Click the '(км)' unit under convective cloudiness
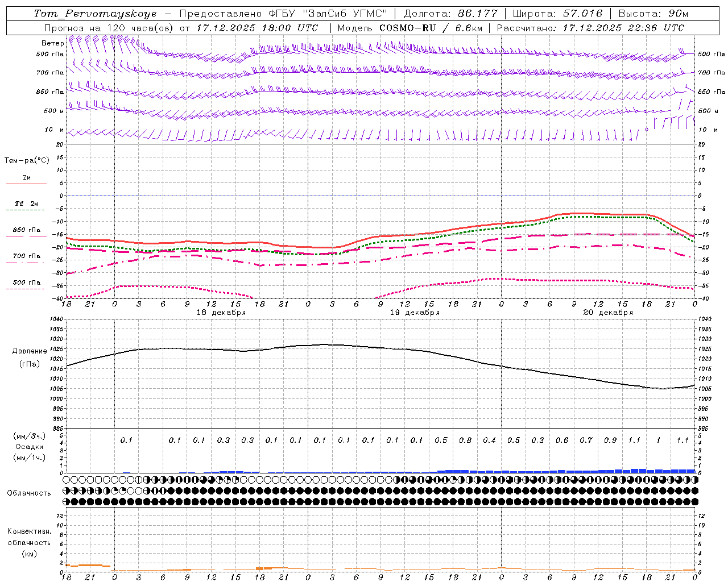Viewport: 728px width, 582px height. coord(30,554)
